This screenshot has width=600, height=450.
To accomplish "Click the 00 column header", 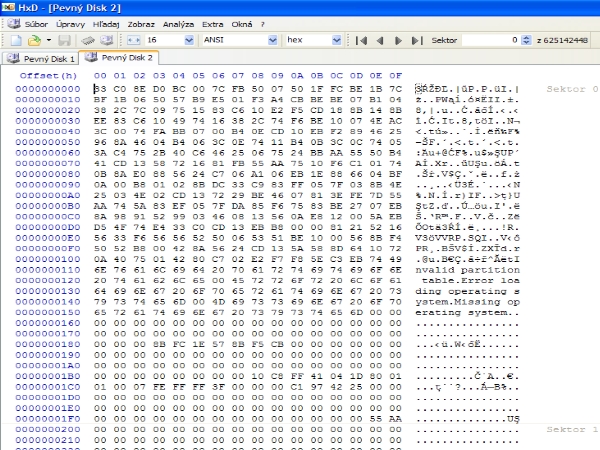I will click(x=100, y=76).
